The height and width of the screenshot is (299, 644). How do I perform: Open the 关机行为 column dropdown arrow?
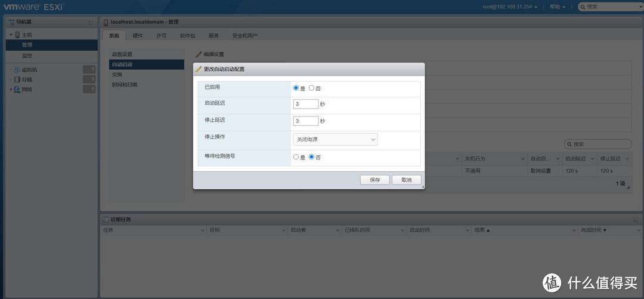tap(523, 159)
